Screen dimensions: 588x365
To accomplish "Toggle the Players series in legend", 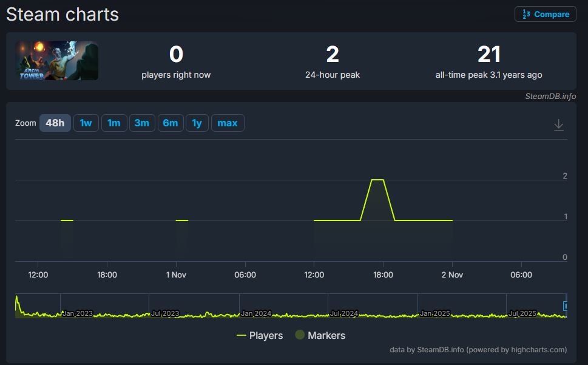I will [x=260, y=335].
